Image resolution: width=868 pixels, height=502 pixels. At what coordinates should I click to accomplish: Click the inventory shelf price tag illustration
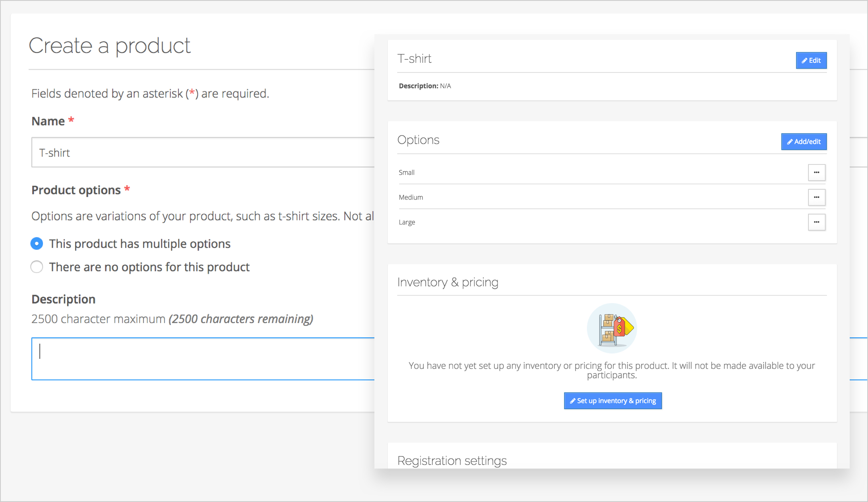[x=612, y=328]
